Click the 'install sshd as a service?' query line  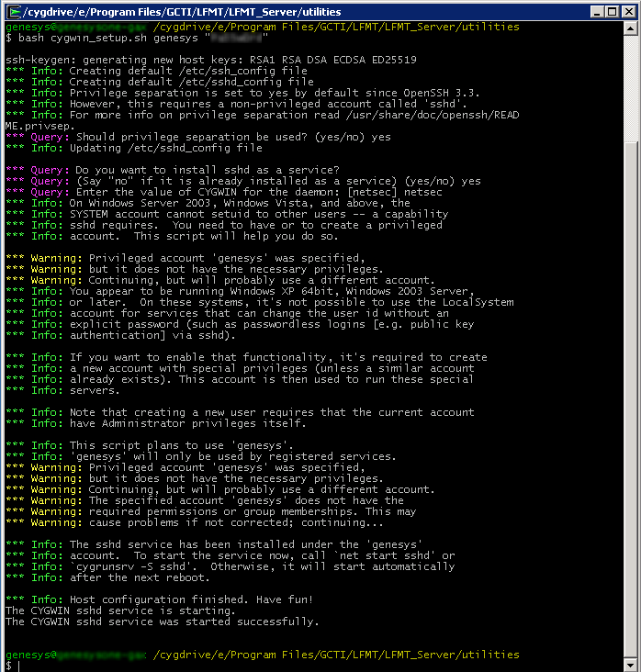coord(173,170)
